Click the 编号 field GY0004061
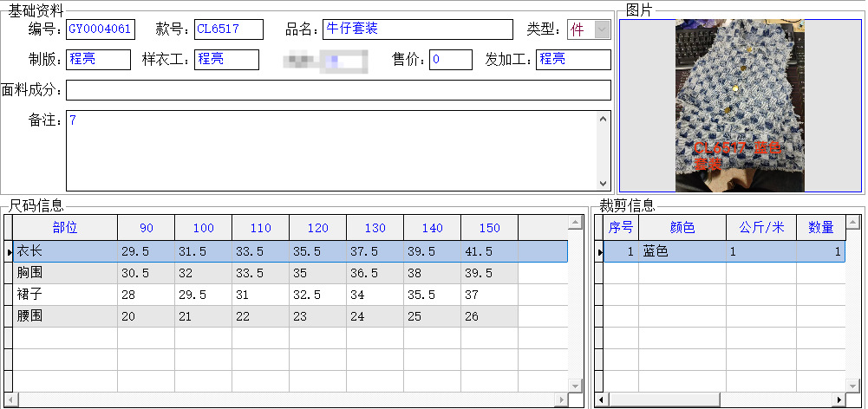 pyautogui.click(x=101, y=29)
